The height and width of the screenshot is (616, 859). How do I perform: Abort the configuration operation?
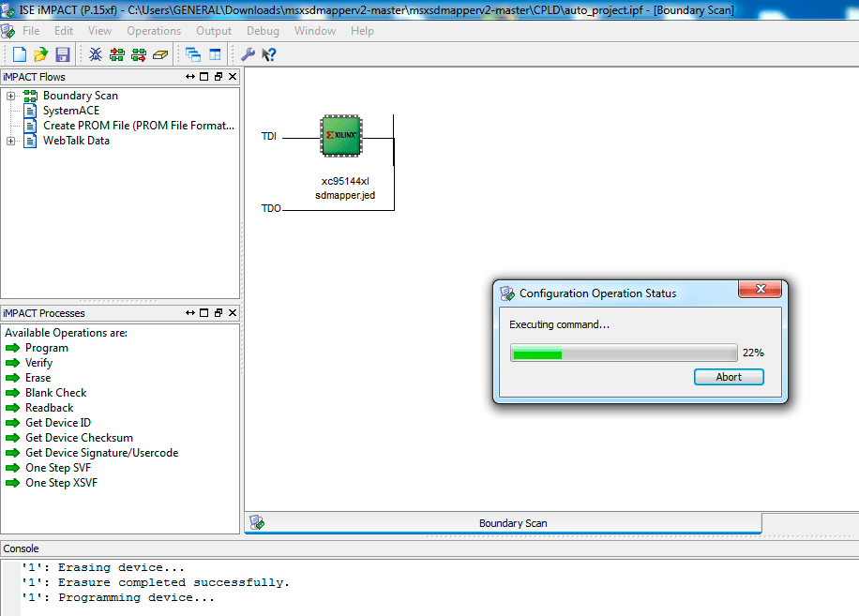coord(729,377)
